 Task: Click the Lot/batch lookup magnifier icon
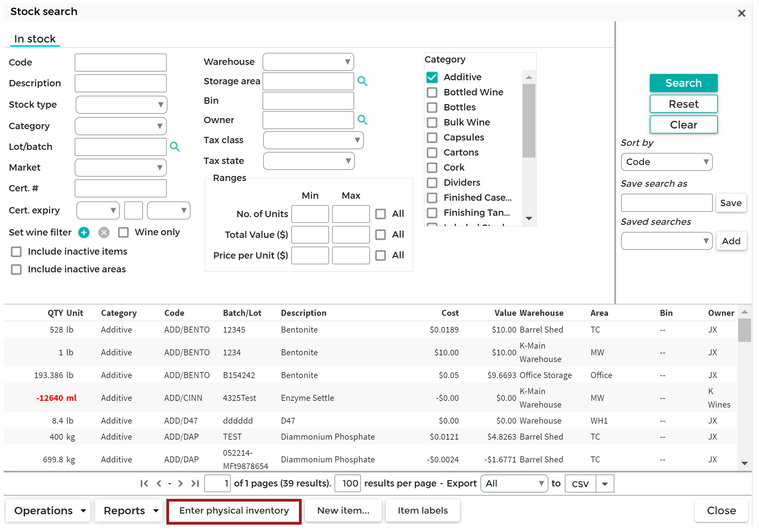click(x=175, y=147)
